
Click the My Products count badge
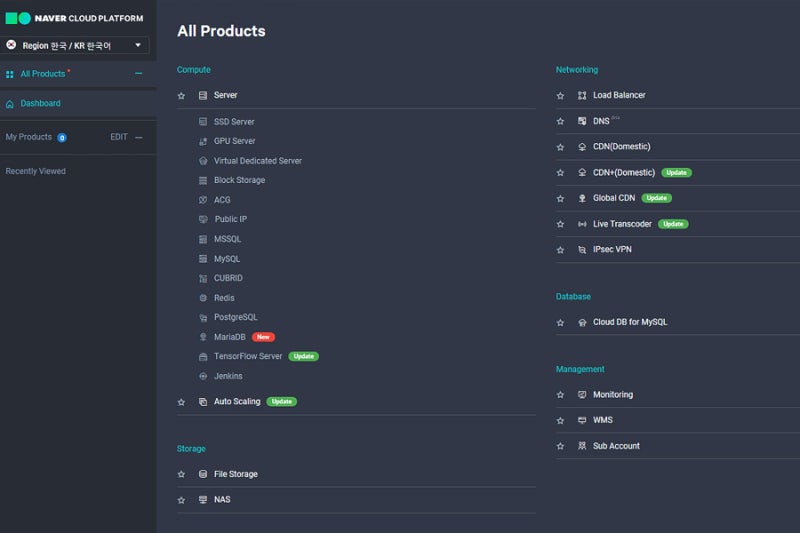coord(62,138)
